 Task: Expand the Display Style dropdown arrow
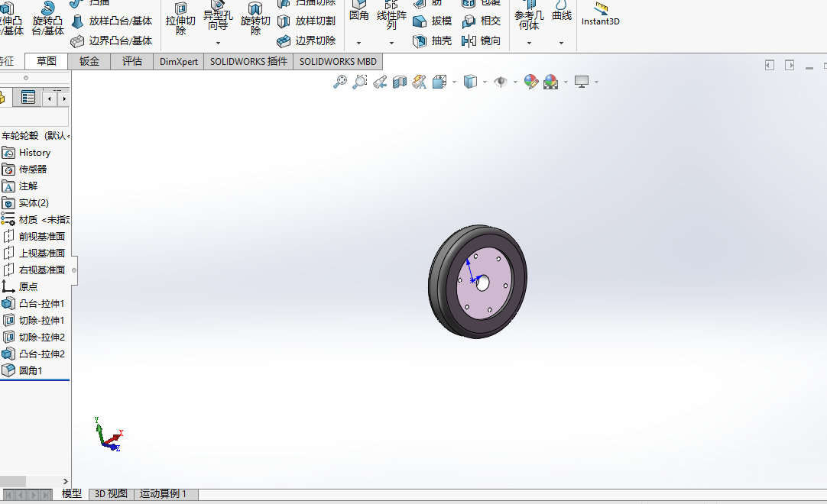click(485, 82)
